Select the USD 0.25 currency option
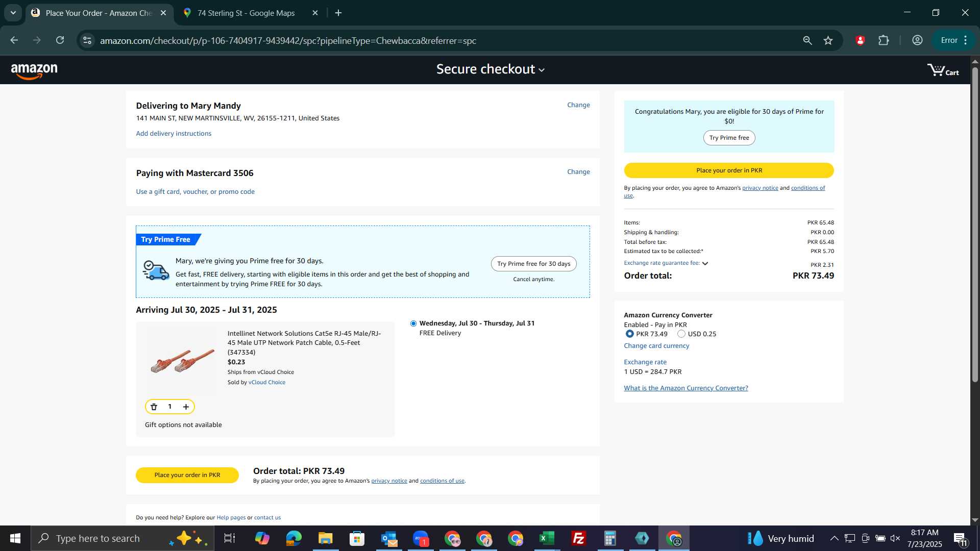The height and width of the screenshot is (551, 980). (x=681, y=334)
